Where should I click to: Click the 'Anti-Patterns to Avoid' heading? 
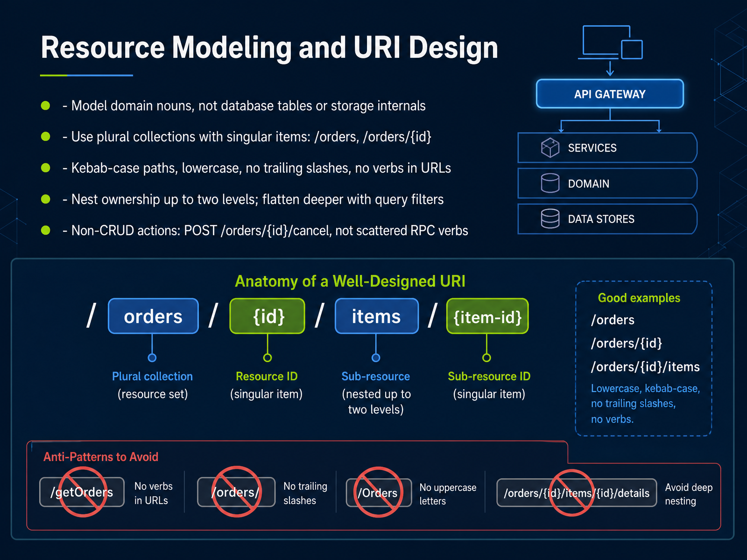coord(101,456)
